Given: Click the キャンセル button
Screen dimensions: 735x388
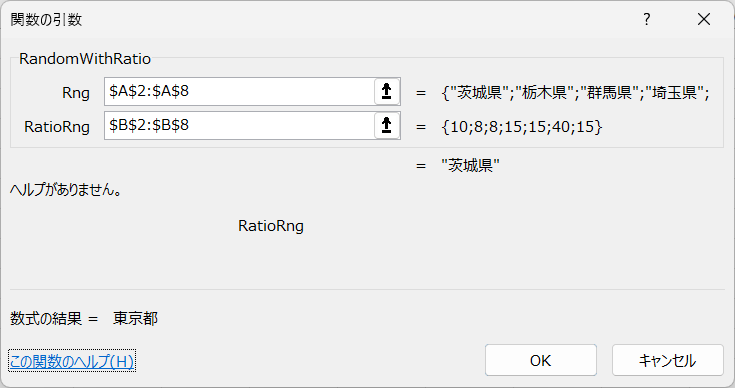Looking at the screenshot, I should (668, 360).
